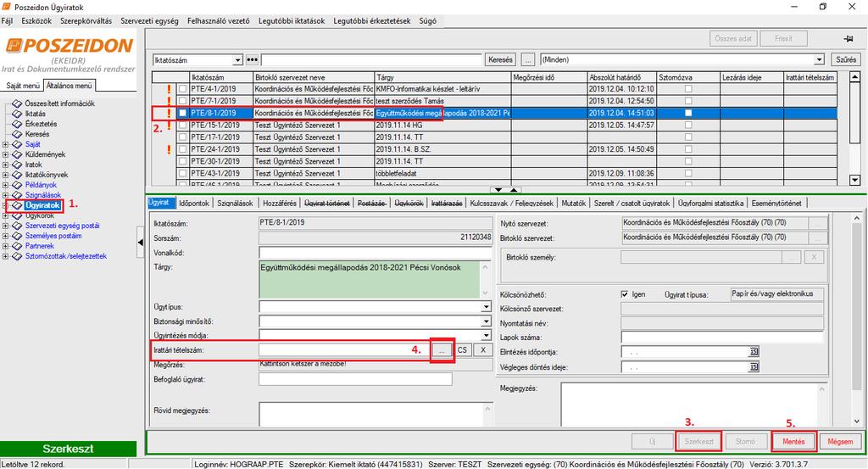Click the up triangle on the grid splitter
This screenshot has height=469, width=868.
[x=513, y=190]
